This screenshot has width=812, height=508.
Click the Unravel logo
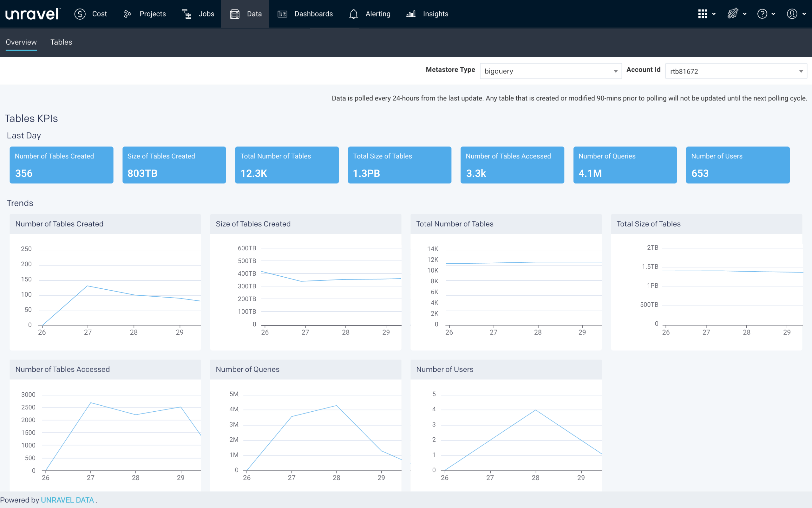click(32, 14)
